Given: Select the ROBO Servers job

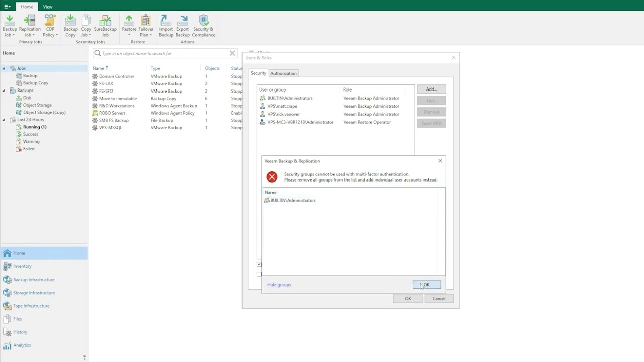Looking at the screenshot, I should tap(166, 113).
